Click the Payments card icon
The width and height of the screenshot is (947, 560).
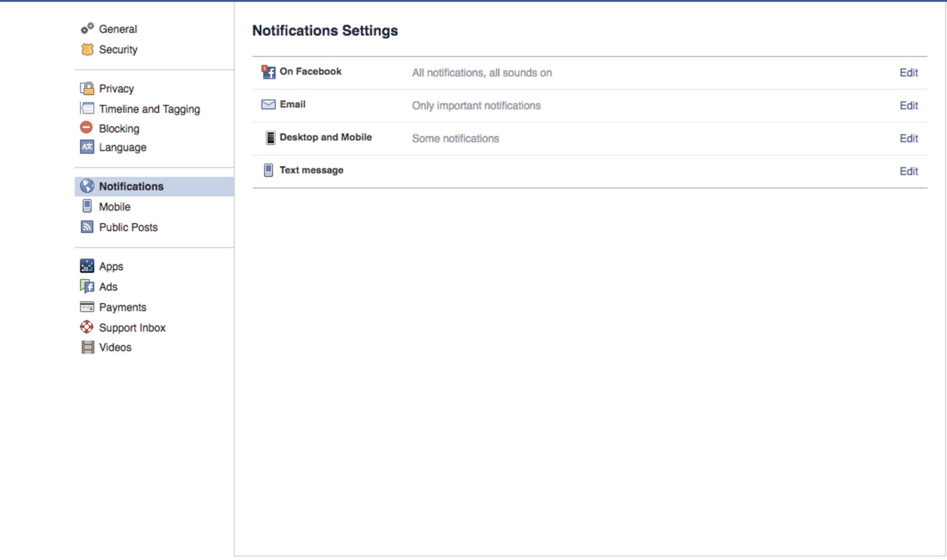click(x=87, y=307)
